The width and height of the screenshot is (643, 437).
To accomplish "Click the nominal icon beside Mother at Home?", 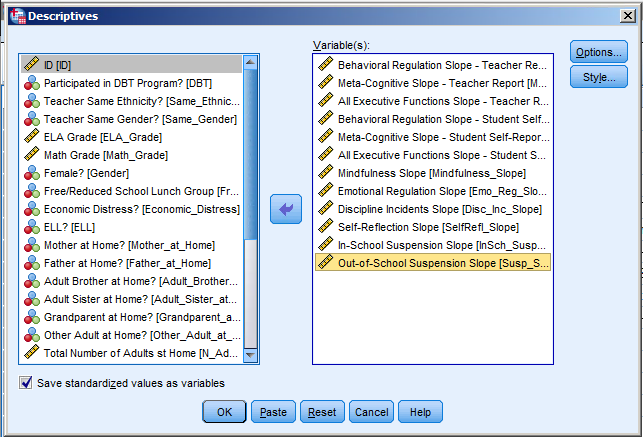I will pyautogui.click(x=32, y=245).
